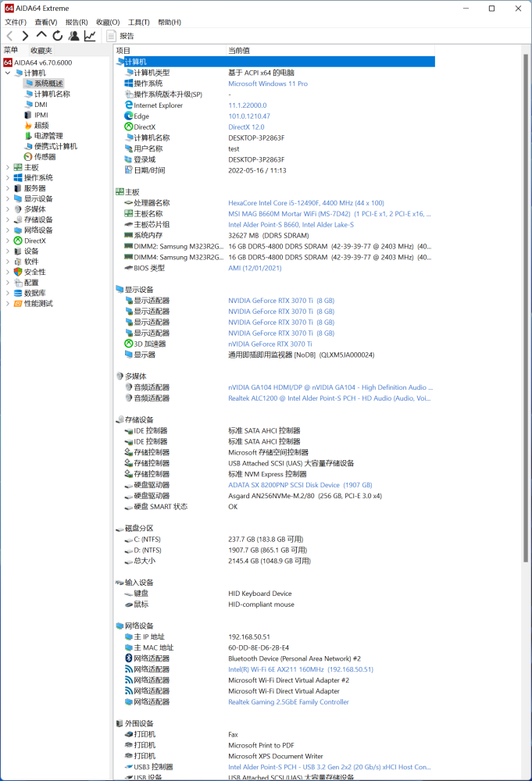
Task: Click the 设备 icon in tree
Action: pos(18,251)
